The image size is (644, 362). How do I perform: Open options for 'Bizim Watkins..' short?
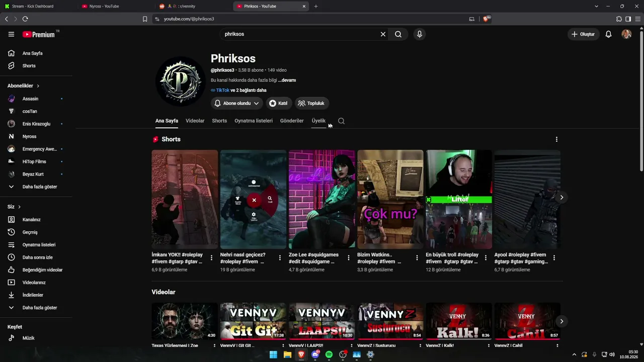click(x=417, y=258)
